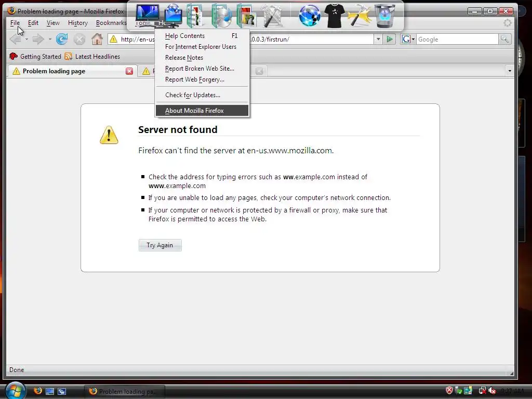Open the Bookmarks menu
Image resolution: width=532 pixels, height=399 pixels.
pyautogui.click(x=111, y=23)
